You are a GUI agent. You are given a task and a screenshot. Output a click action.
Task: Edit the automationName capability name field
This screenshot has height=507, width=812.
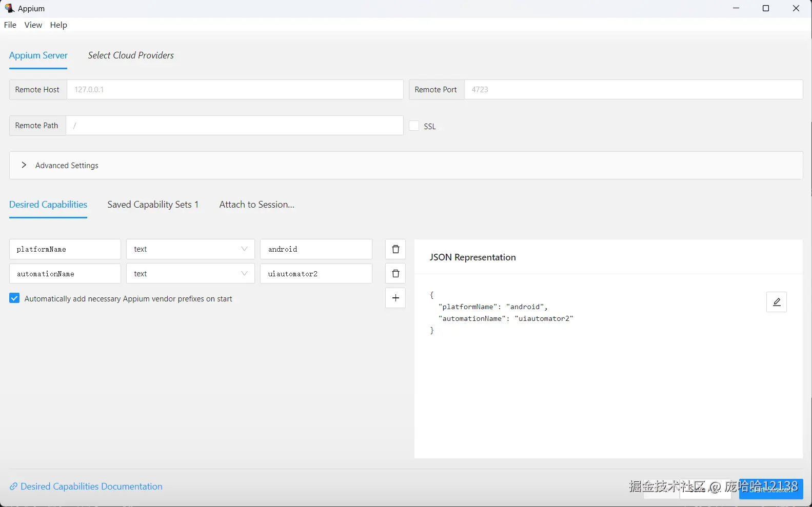coord(65,274)
